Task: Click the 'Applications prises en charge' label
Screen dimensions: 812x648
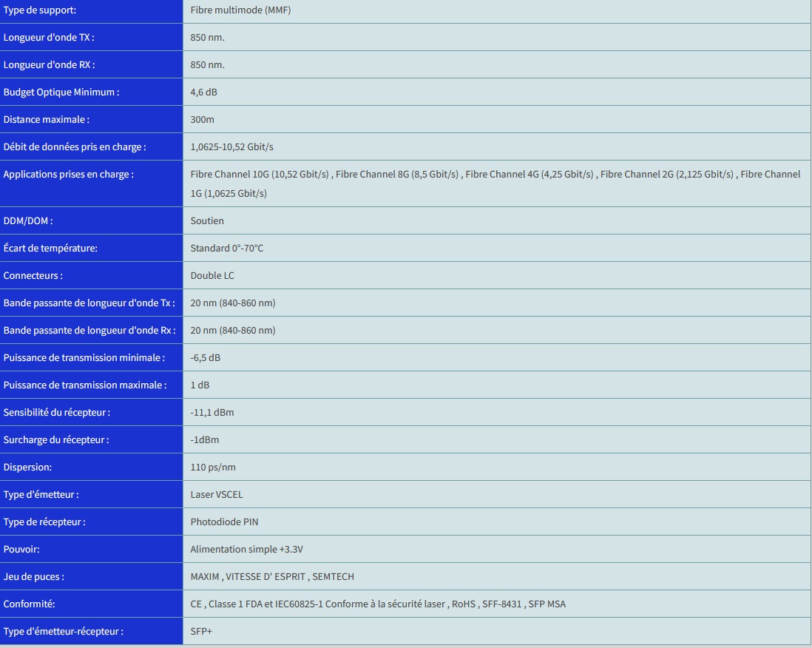Action: click(68, 175)
